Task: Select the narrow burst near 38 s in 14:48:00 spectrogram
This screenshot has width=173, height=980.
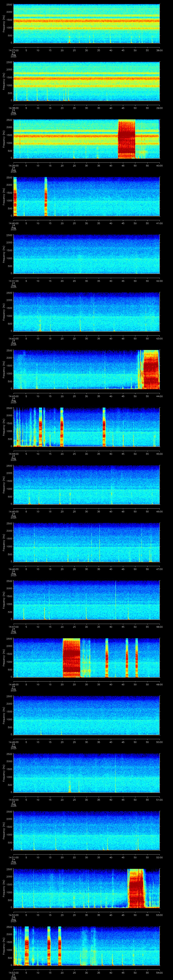Action: [107, 658]
